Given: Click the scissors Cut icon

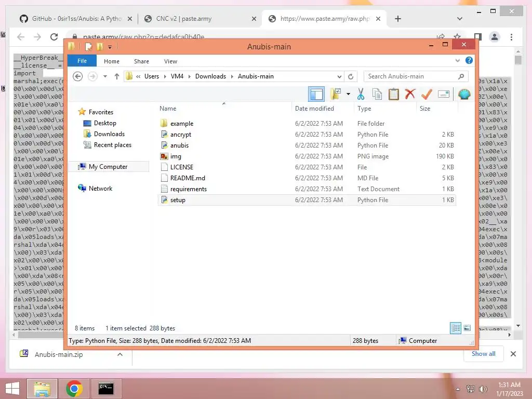Looking at the screenshot, I should (361, 94).
